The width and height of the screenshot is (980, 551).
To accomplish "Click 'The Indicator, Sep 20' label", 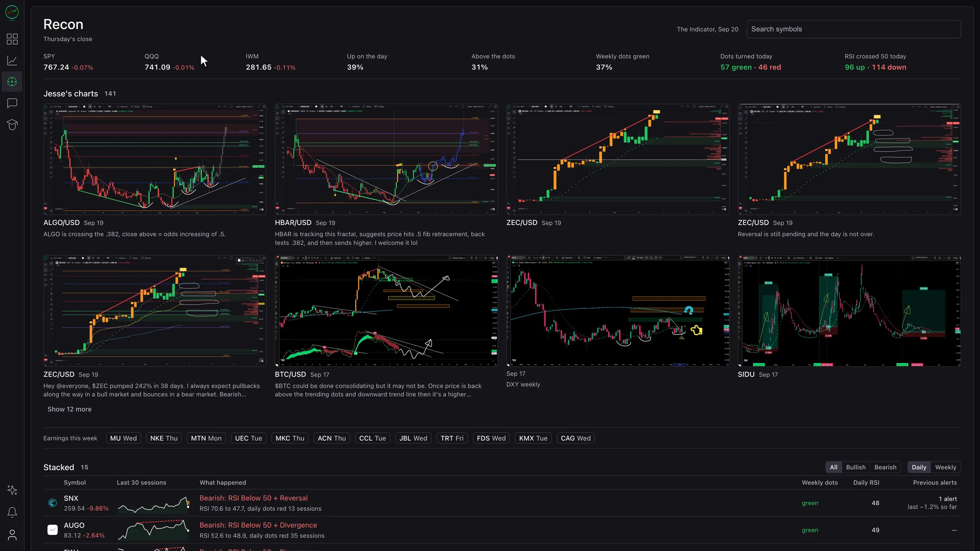I will click(x=707, y=29).
